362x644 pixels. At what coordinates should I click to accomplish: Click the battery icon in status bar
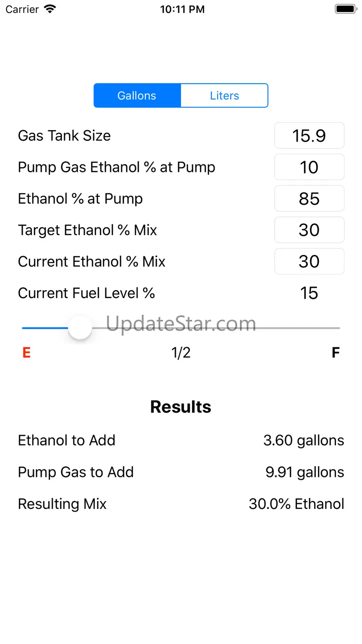pyautogui.click(x=345, y=9)
